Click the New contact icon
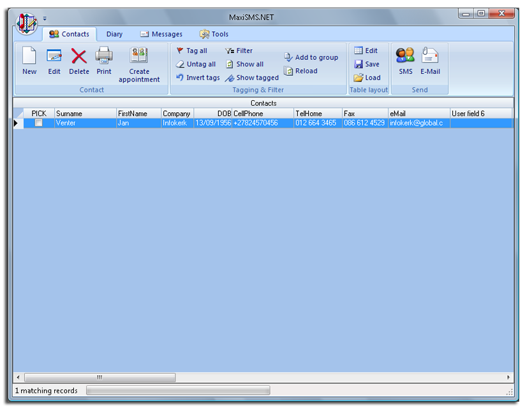 coord(29,61)
